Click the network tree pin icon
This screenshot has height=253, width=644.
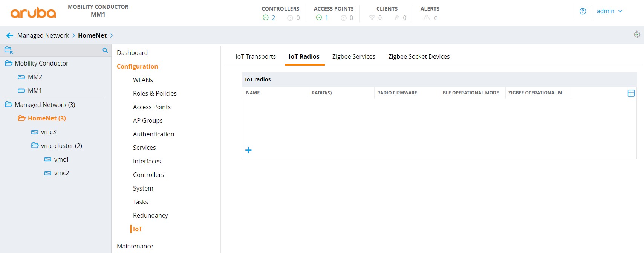9,50
